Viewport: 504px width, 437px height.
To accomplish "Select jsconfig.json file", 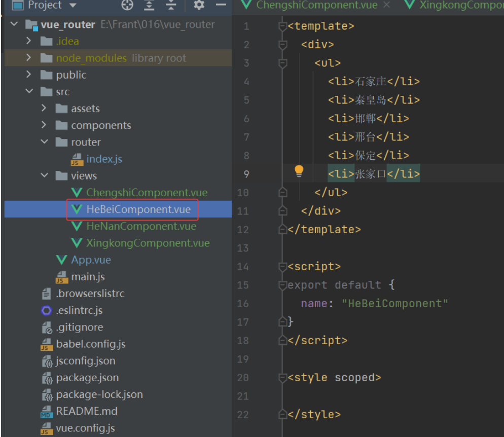I will click(86, 361).
